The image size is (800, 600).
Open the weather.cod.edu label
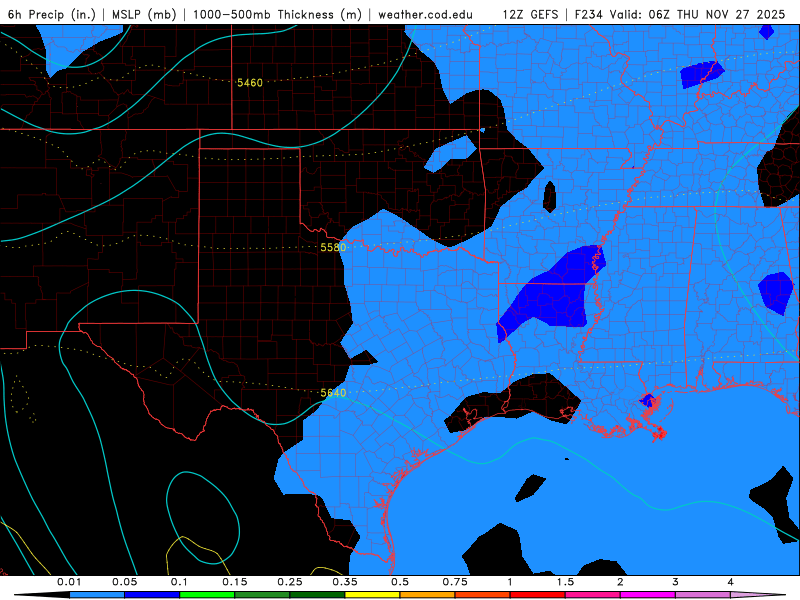pos(425,15)
